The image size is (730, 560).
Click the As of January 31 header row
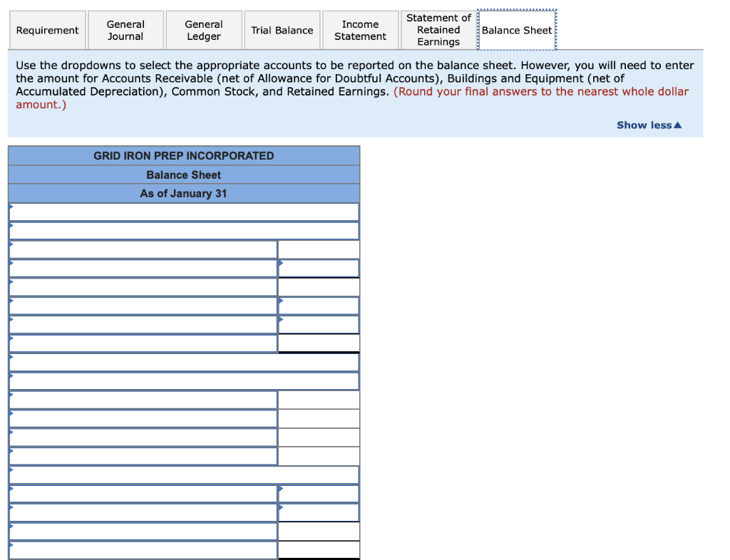click(183, 193)
